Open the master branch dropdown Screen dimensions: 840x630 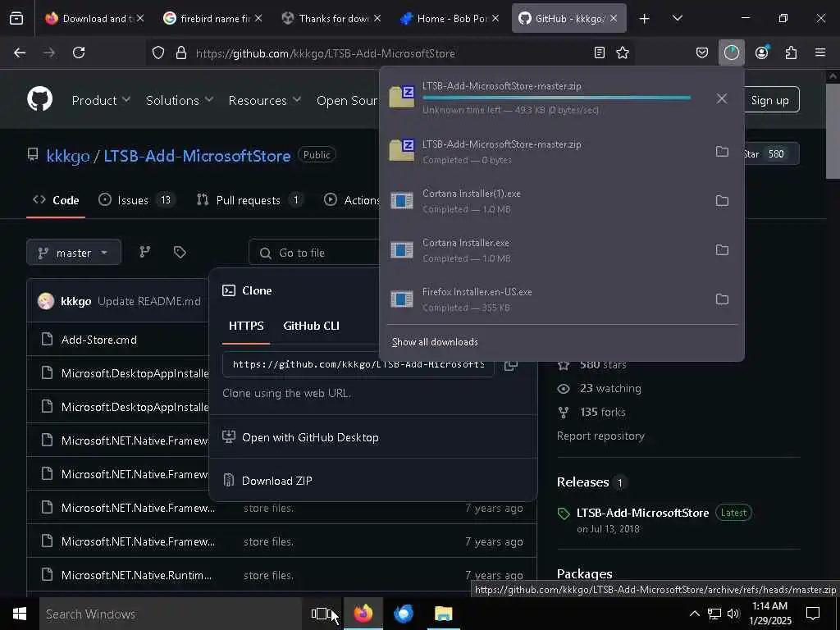point(74,253)
